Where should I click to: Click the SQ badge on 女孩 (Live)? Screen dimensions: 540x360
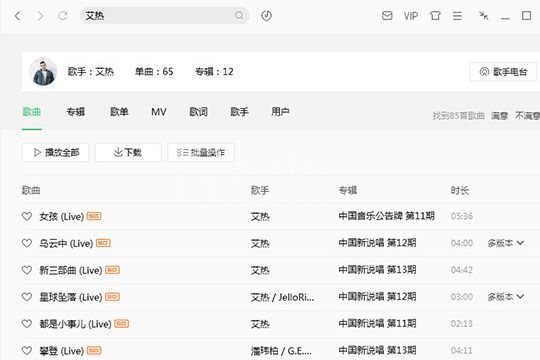[x=94, y=216]
